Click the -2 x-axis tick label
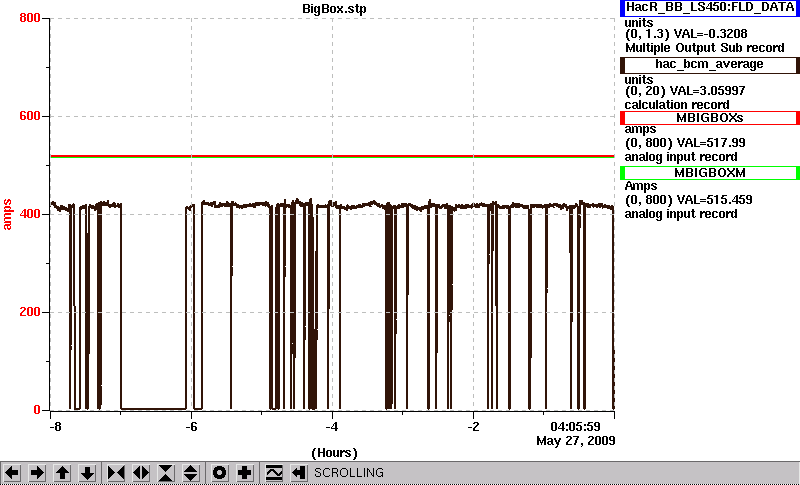This screenshot has width=800, height=485. click(x=473, y=427)
